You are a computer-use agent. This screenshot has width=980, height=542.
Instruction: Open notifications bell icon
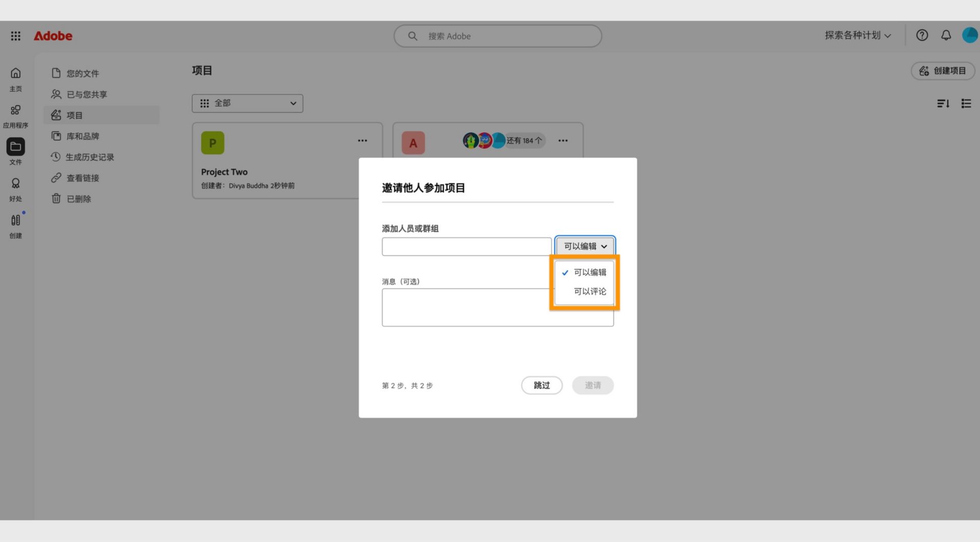point(946,35)
